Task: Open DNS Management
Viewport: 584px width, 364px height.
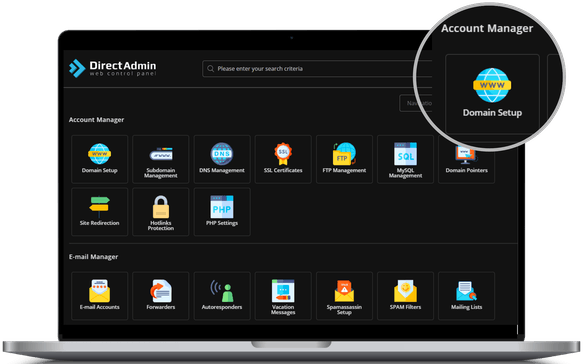Action: 222,159
